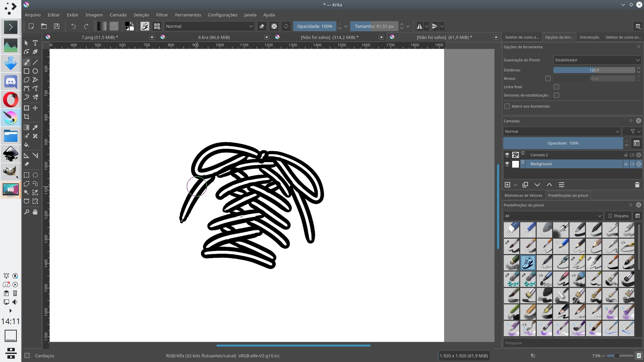Add a new layer with the plus button

pos(507,185)
